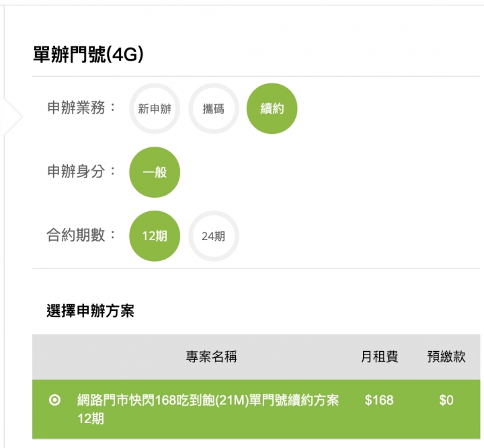Screen dimensions: 484x448
Task: Click the 選擇申辦方案 heading
Action: click(x=90, y=311)
